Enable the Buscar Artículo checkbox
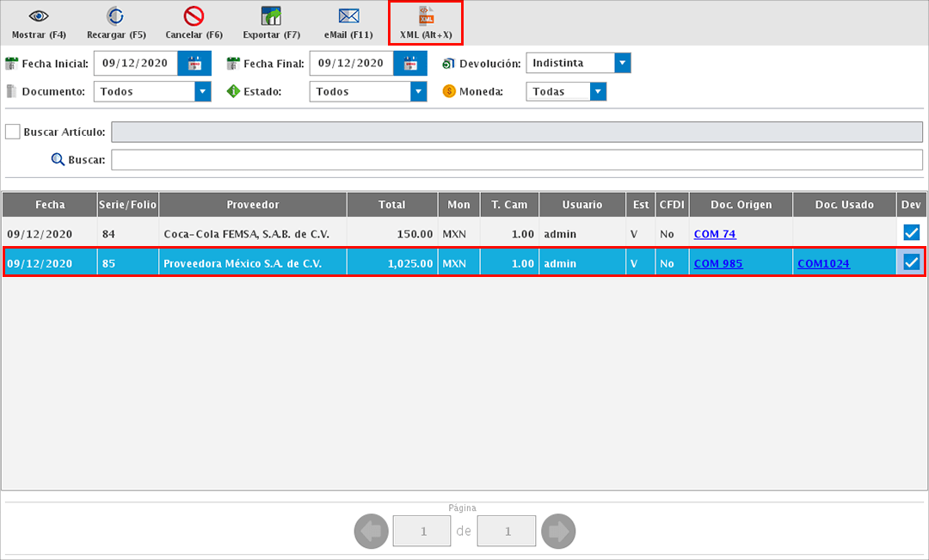Screen dimensions: 929x560 tap(12, 132)
